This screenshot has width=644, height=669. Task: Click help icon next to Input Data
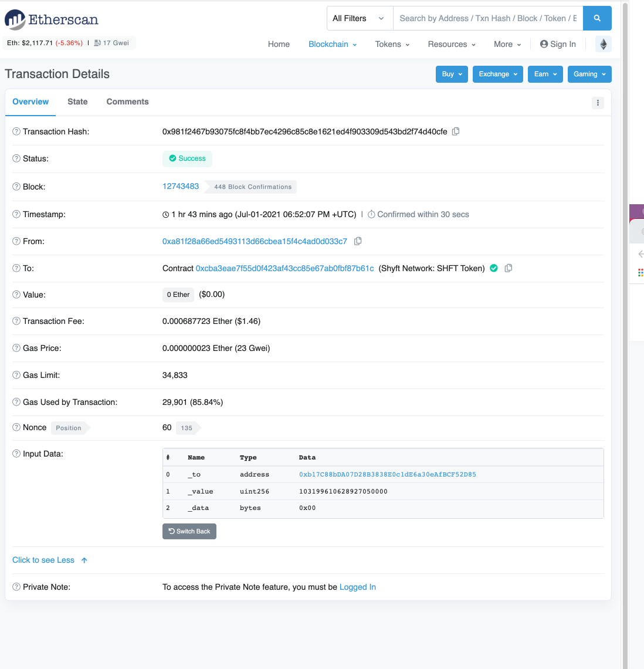click(x=16, y=454)
